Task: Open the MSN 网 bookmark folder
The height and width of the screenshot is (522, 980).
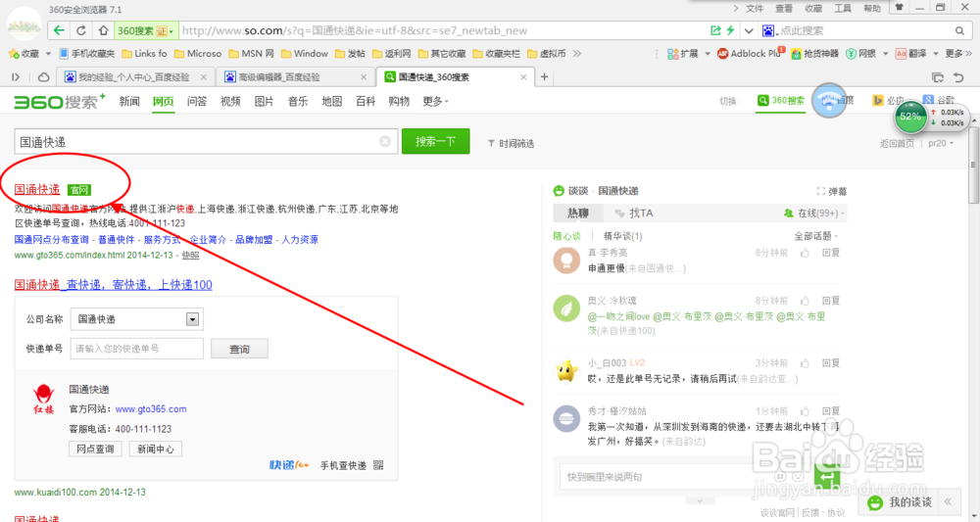Action: 251,54
